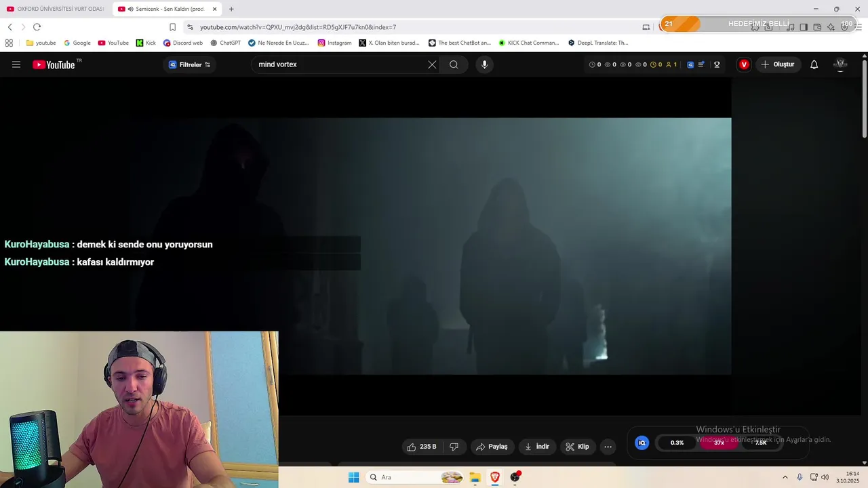Screen dimensions: 868x488
Task: Click the round blue IQ badge below video
Action: 642,443
